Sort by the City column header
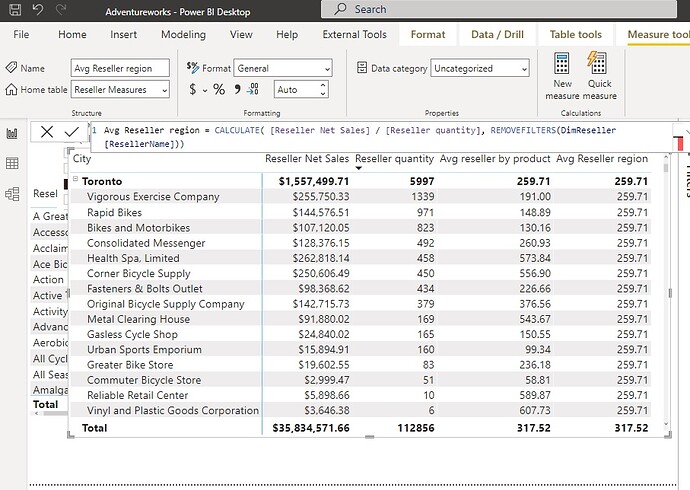This screenshot has width=690, height=490. (x=82, y=159)
